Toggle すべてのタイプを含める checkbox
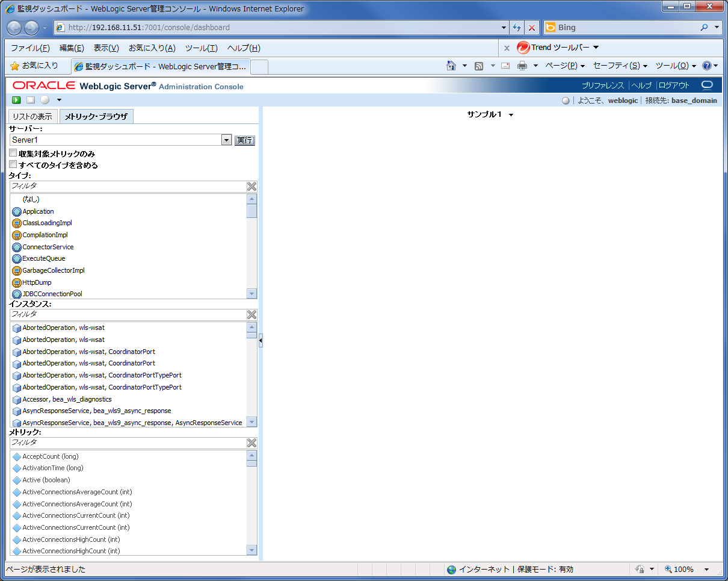 click(13, 164)
